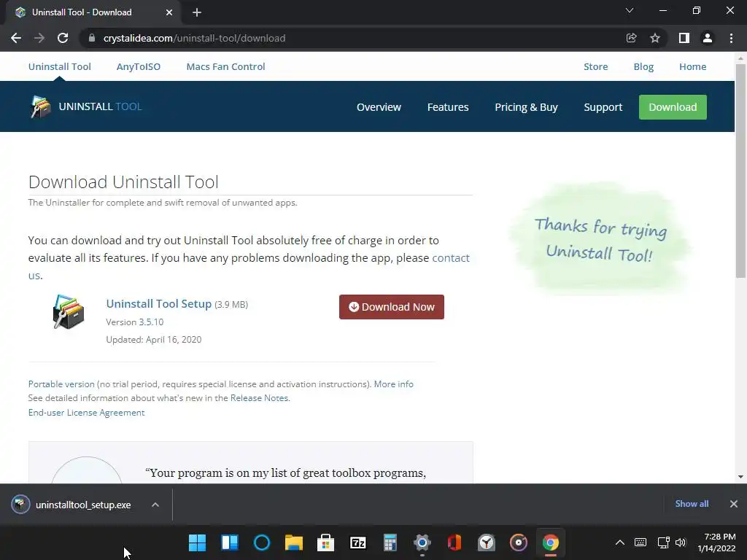Click the uninstalltool_setup.exe download file
747x560 pixels.
[x=71, y=505]
